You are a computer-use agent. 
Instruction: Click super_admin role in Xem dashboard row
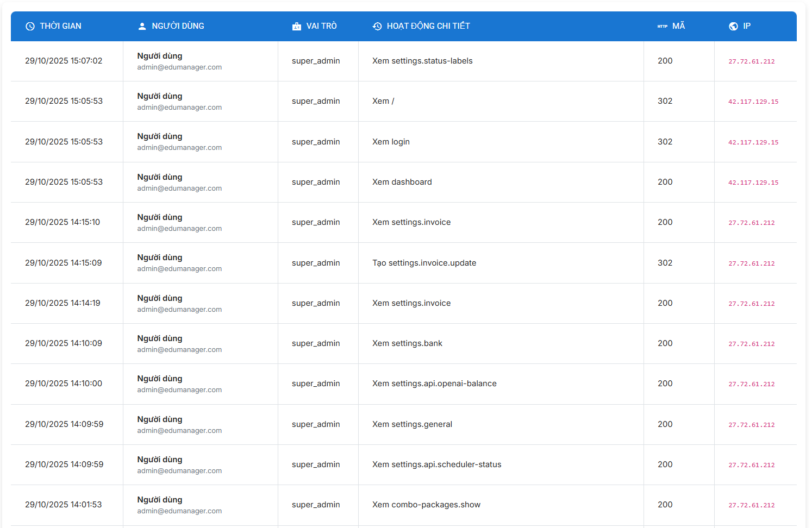tap(316, 182)
